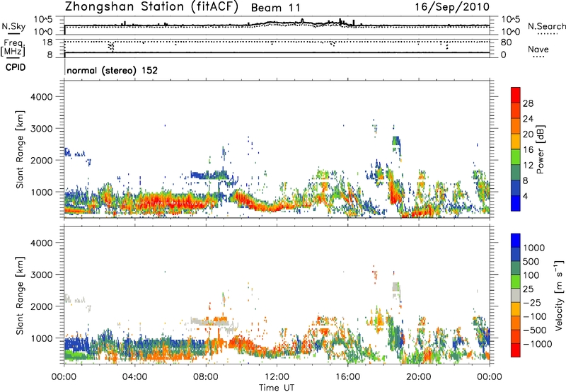Viewport: 566px width, 392px height.
Task: Click the 'Zhongshan Station (fitACF)' title
Action: [151, 7]
